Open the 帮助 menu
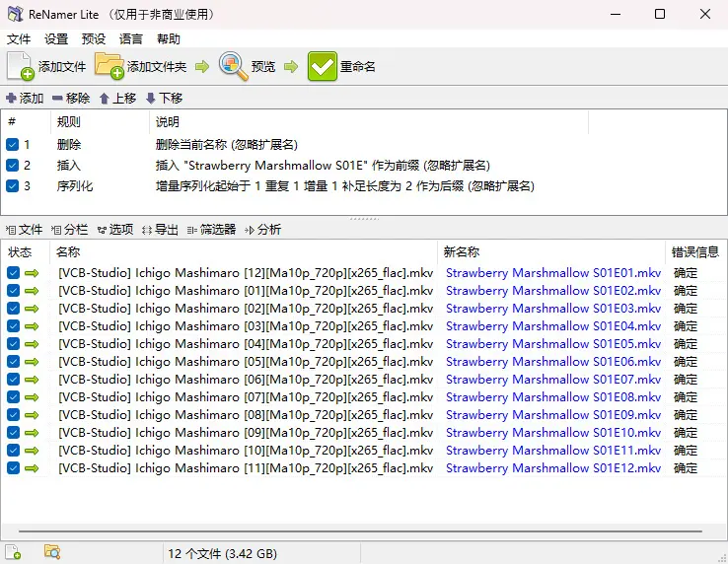 (x=169, y=39)
